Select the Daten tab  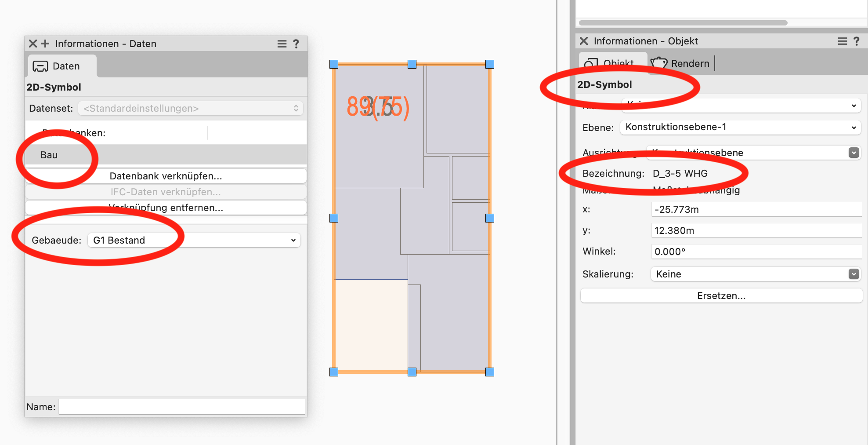(57, 66)
